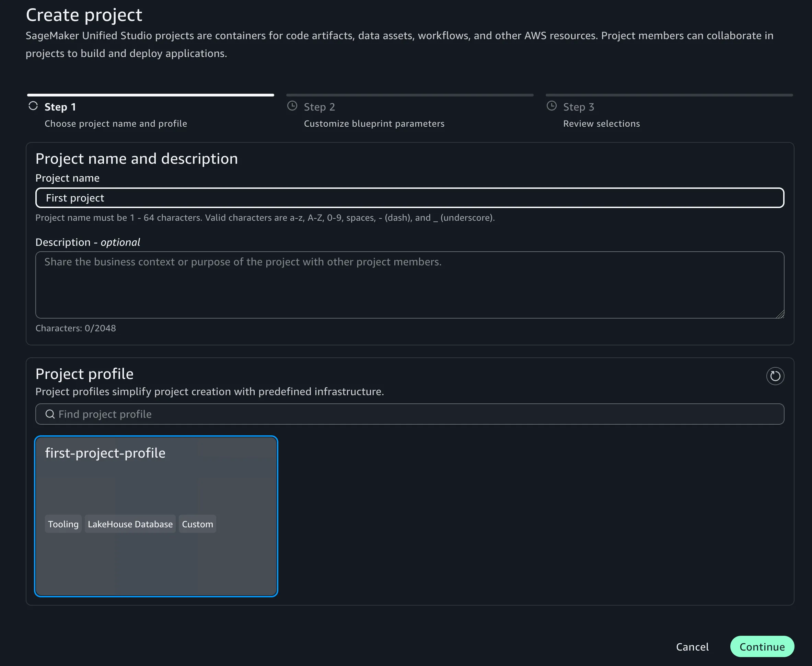Viewport: 812px width, 666px height.
Task: Click the 'Project name' field label
Action: (68, 178)
